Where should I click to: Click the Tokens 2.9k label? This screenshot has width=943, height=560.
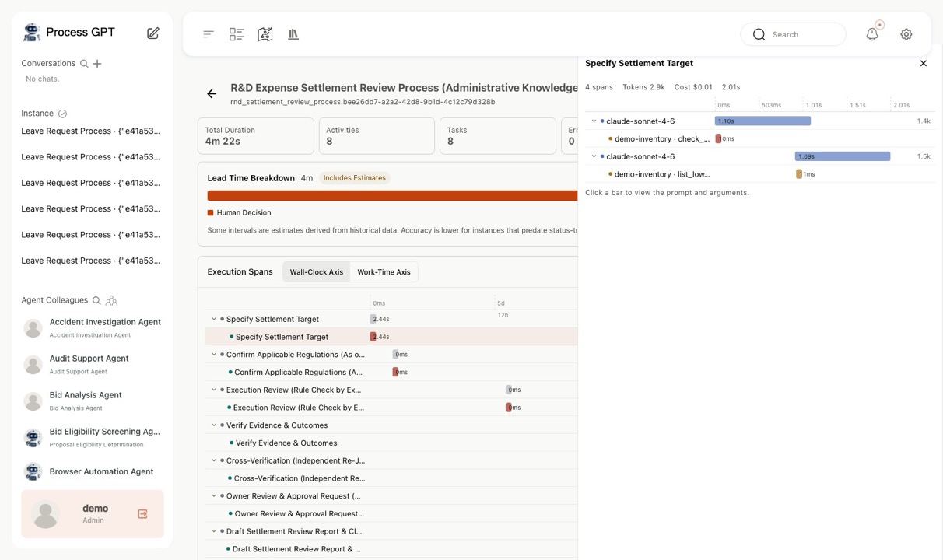[x=643, y=87]
